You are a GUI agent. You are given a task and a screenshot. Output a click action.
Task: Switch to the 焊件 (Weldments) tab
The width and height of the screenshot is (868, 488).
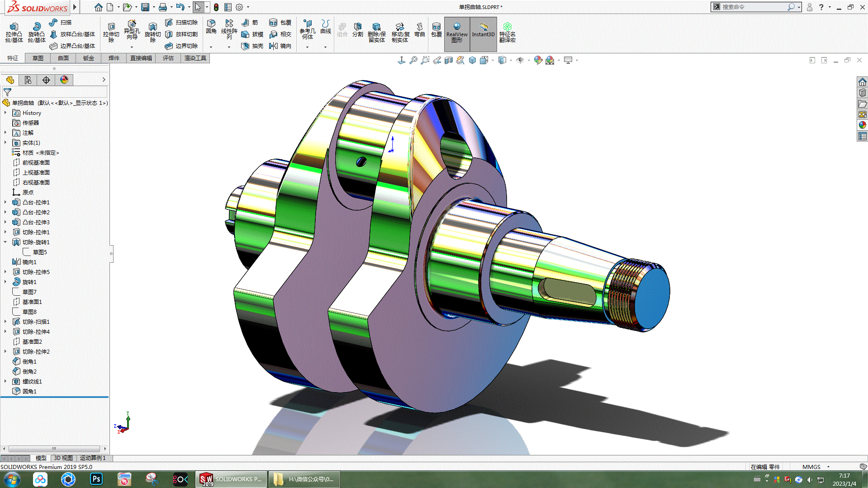point(114,58)
